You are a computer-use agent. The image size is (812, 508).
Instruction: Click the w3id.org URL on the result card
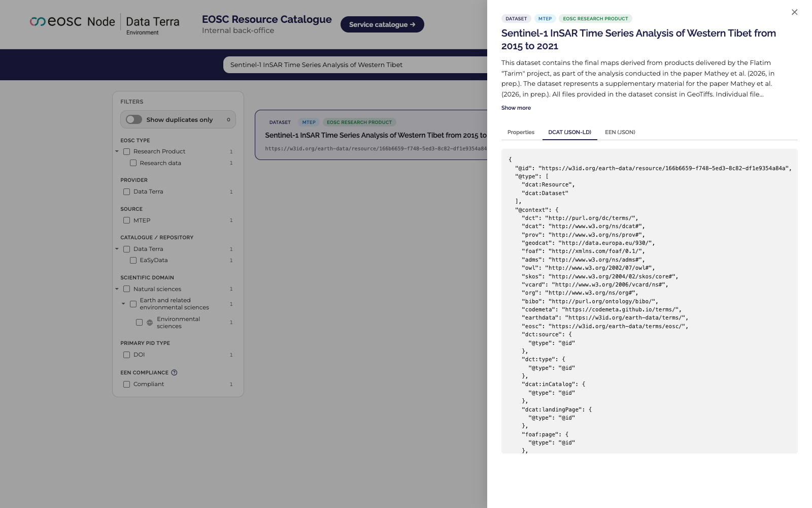tap(376, 149)
